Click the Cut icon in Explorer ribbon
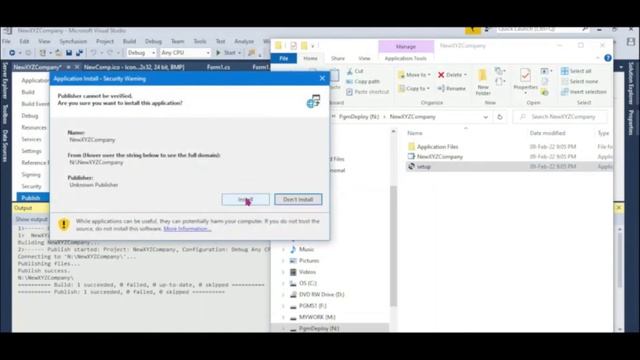The image size is (640, 360). pos(355,71)
